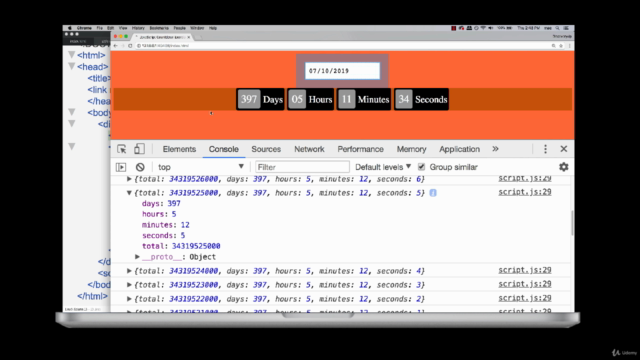Show more DevTools tabs chevron
This screenshot has height=360, width=640.
pyautogui.click(x=496, y=149)
